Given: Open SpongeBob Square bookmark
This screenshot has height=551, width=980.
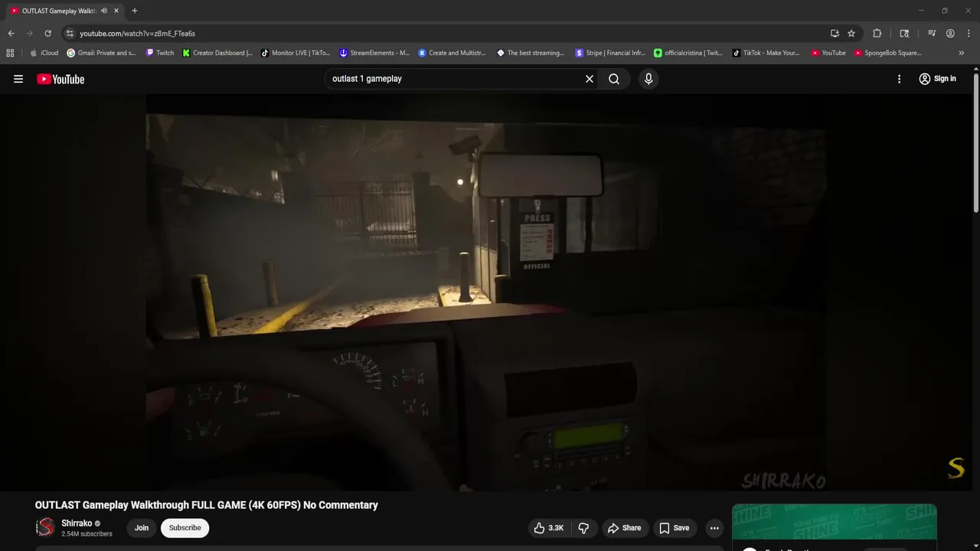Looking at the screenshot, I should (x=888, y=53).
